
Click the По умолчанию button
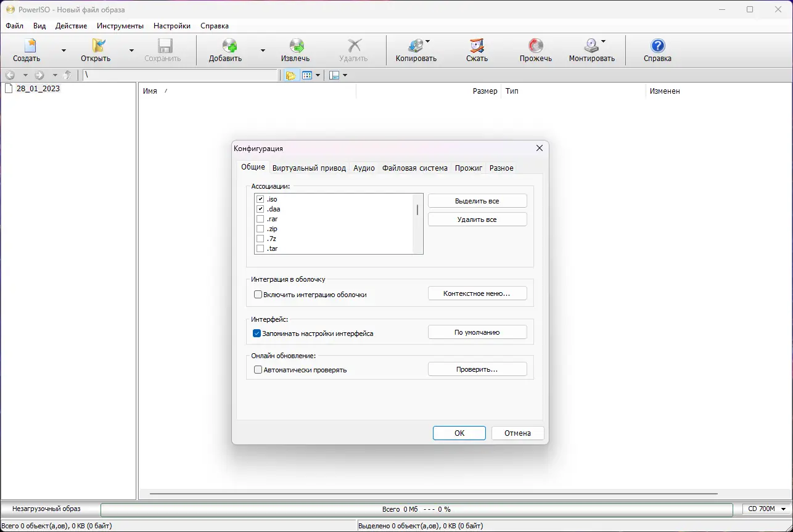(x=477, y=332)
